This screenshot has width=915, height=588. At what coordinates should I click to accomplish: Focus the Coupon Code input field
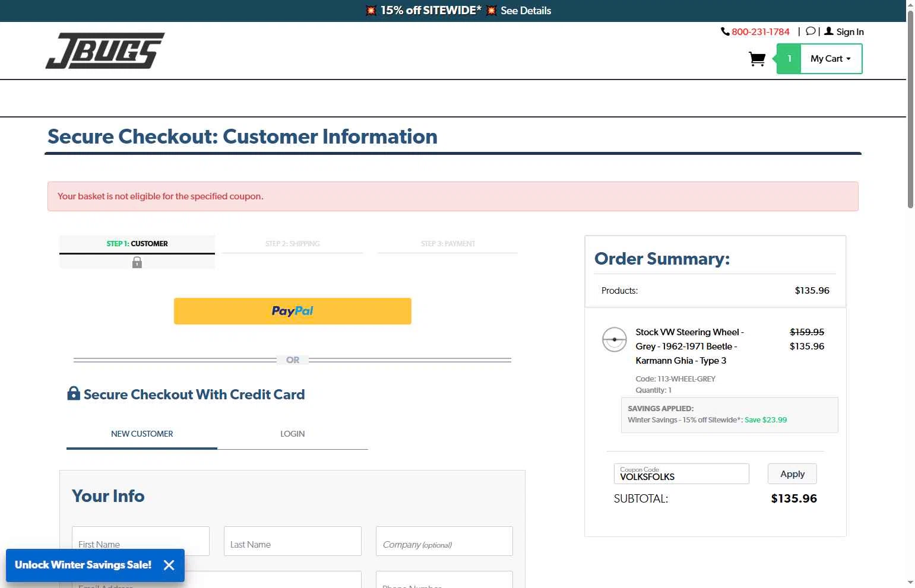(682, 473)
